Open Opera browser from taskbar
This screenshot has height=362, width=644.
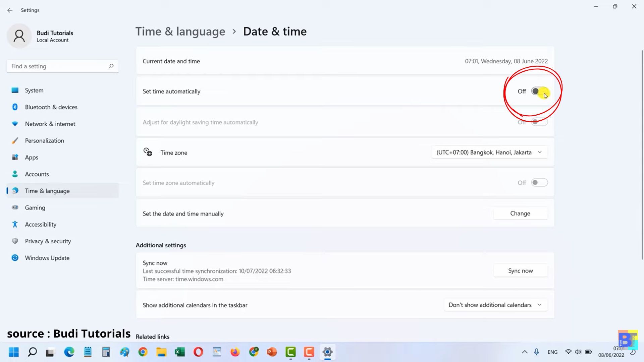coord(198,352)
